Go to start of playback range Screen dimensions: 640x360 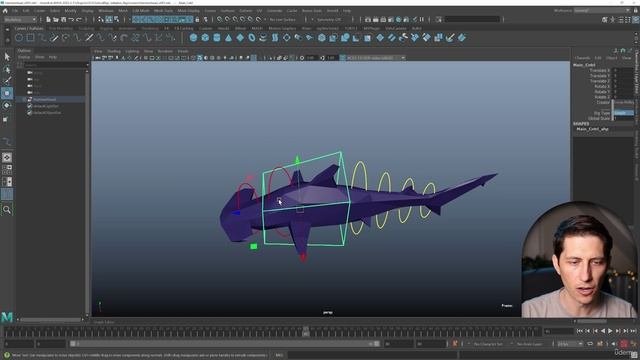580,331
